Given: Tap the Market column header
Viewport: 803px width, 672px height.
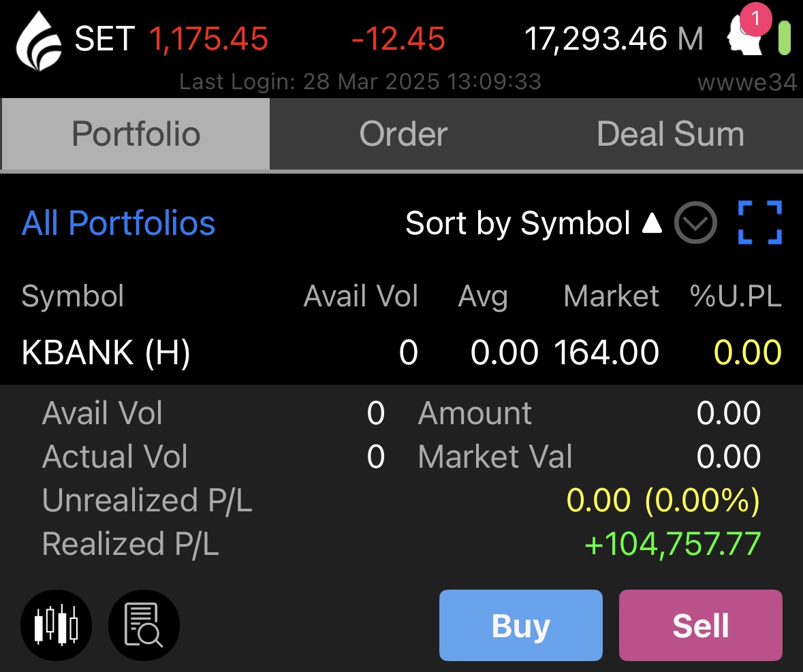Looking at the screenshot, I should 611,295.
